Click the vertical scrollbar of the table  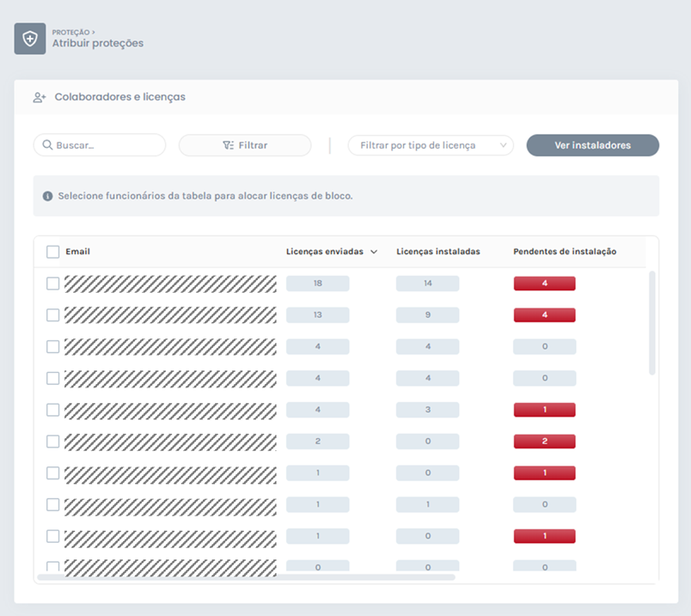tap(651, 322)
